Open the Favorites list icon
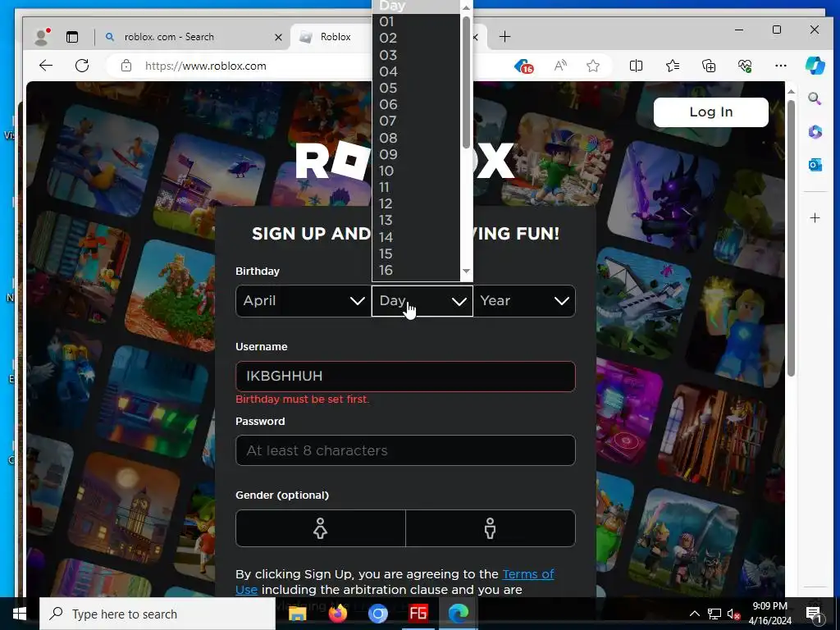This screenshot has height=630, width=840. point(673,66)
